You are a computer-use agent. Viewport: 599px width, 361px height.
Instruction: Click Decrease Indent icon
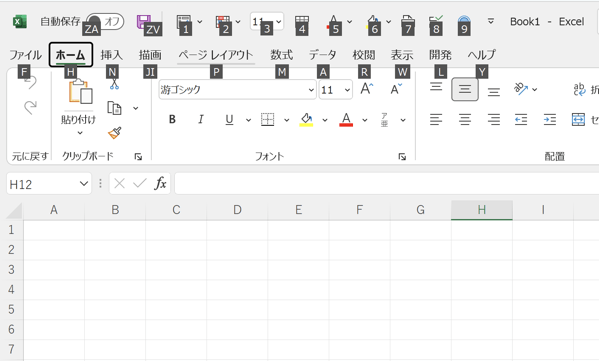point(521,120)
